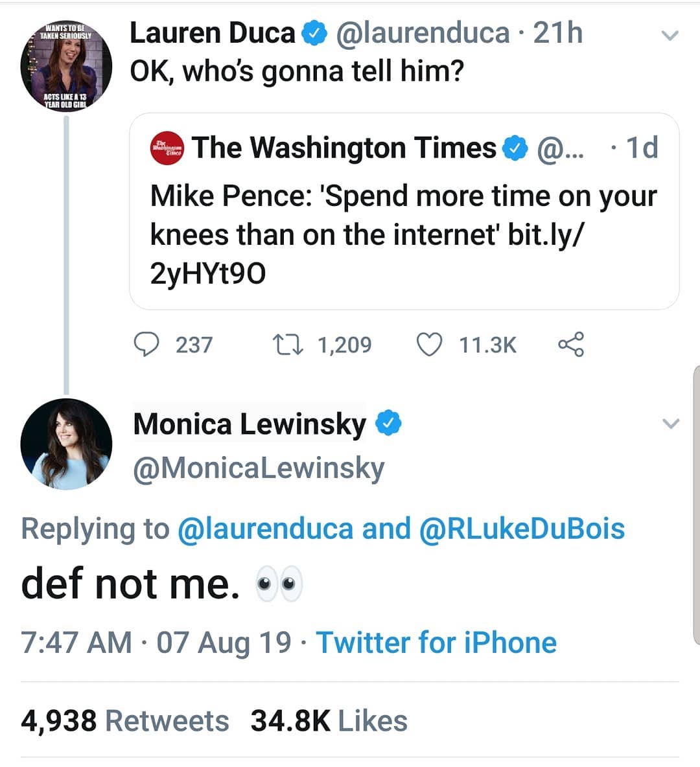Open the top tweet author's profile picture
The image size is (700, 767).
click(66, 66)
